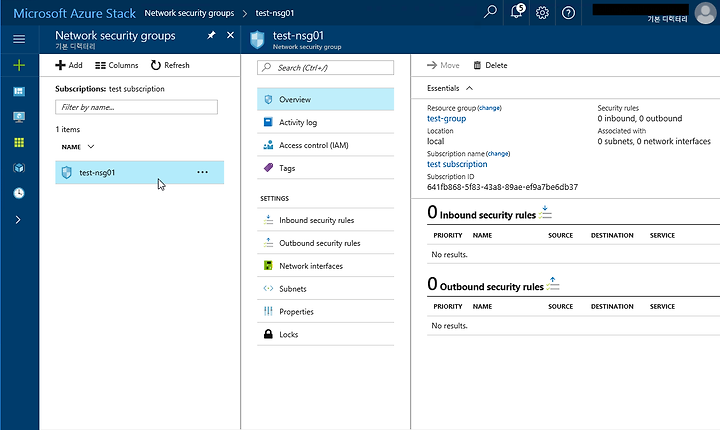The width and height of the screenshot is (720, 430).
Task: Refresh the network security groups list
Action: point(170,65)
